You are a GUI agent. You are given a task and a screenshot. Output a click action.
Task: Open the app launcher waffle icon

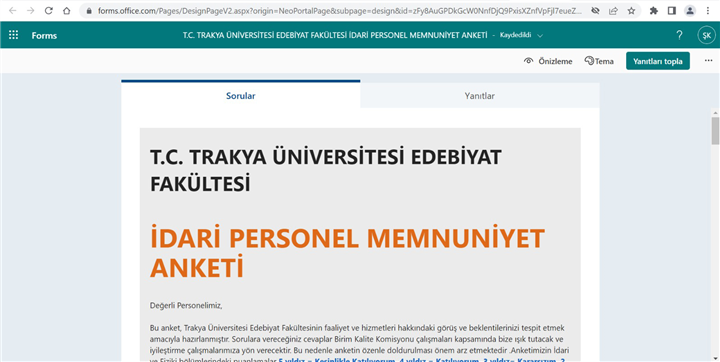[13, 35]
